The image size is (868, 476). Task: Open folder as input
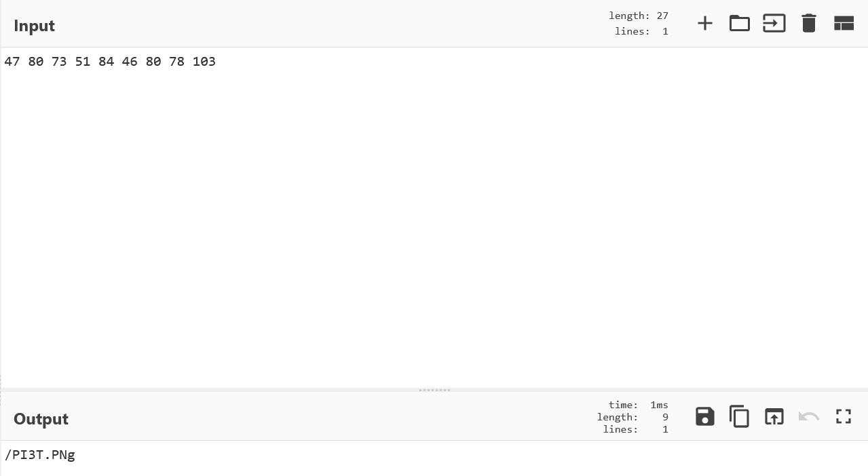tap(740, 24)
